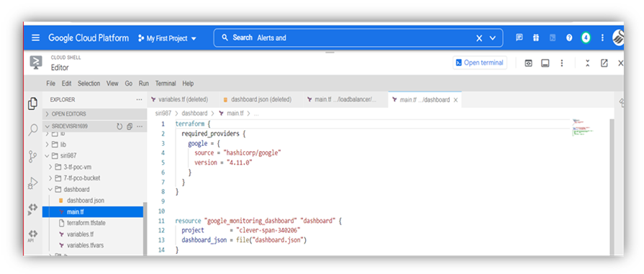Click the explorer panel scrollbar
The image size is (644, 274).
click(145, 229)
